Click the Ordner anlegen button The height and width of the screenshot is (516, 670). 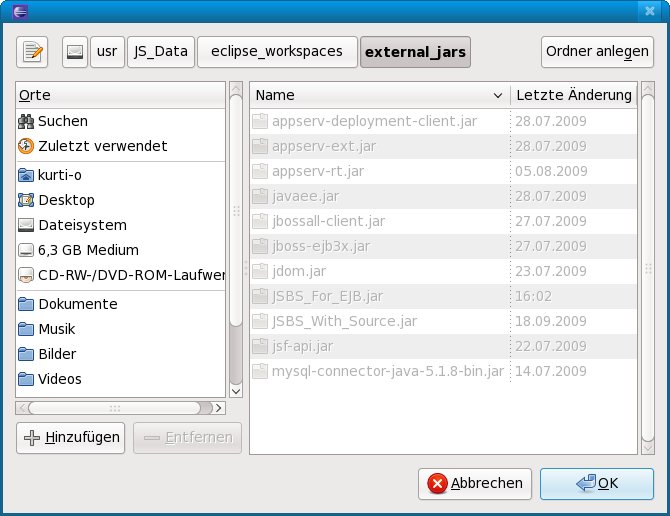click(597, 51)
